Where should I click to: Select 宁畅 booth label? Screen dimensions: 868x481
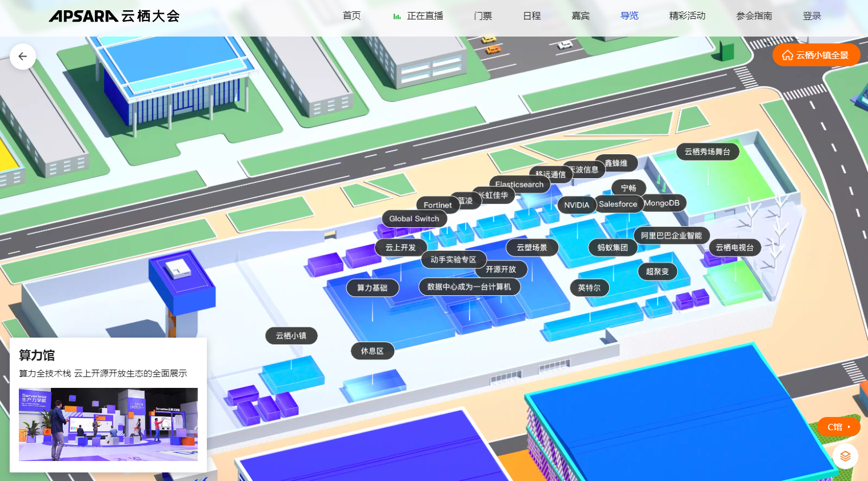tap(629, 188)
